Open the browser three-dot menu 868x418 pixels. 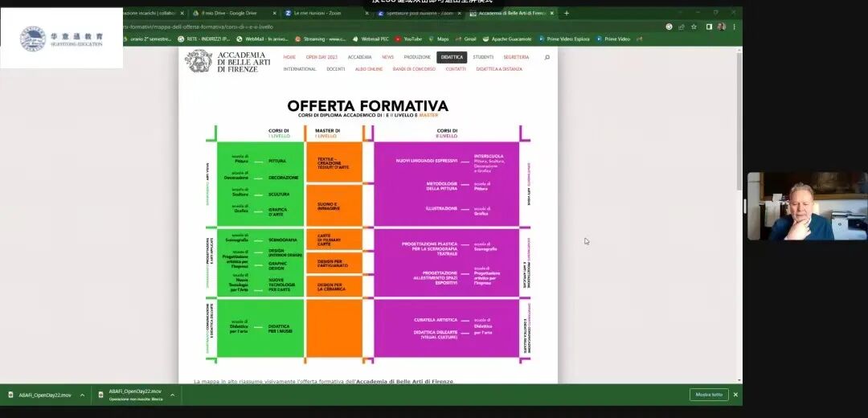pyautogui.click(x=734, y=27)
